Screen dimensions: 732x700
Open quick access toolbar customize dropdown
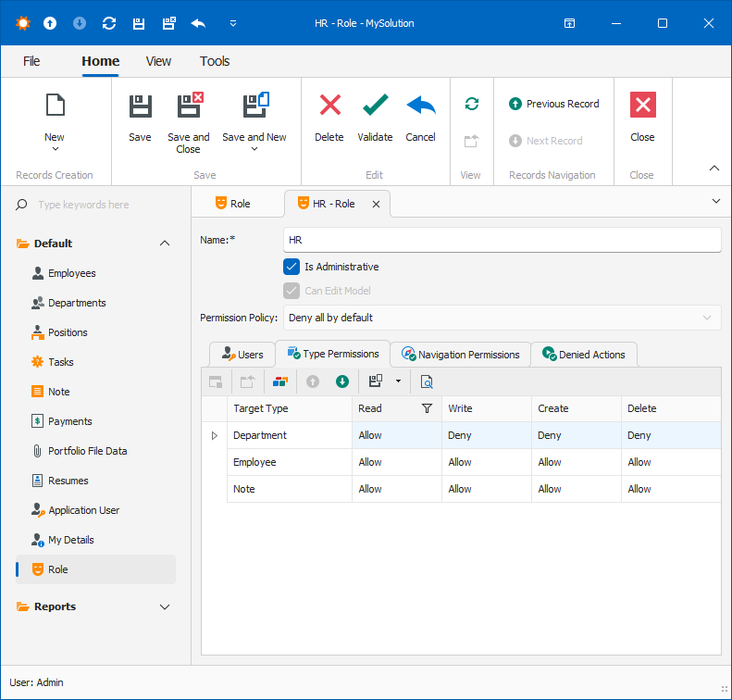point(233,23)
